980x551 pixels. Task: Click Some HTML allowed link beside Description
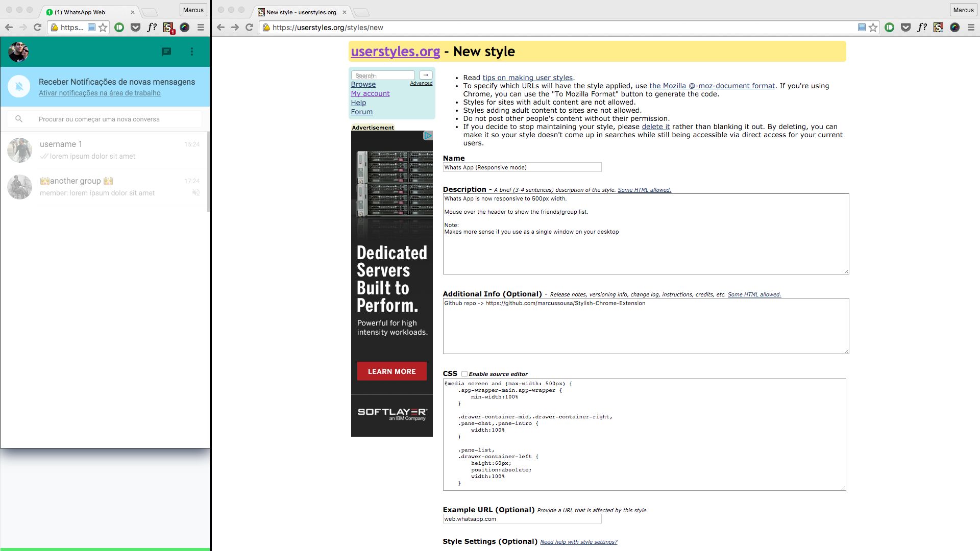point(644,190)
